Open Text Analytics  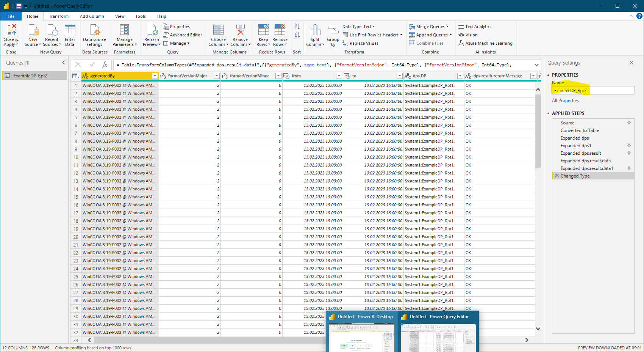pos(475,27)
